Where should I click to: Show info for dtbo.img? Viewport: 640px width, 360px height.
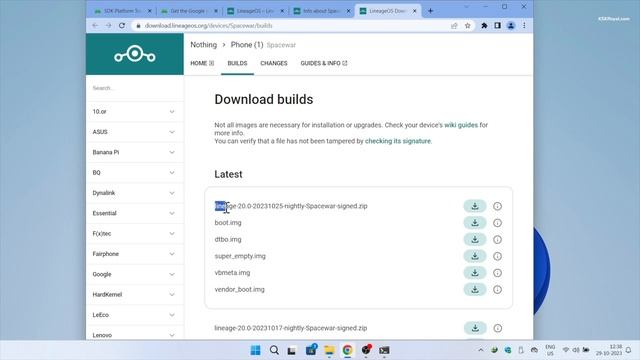tap(497, 240)
